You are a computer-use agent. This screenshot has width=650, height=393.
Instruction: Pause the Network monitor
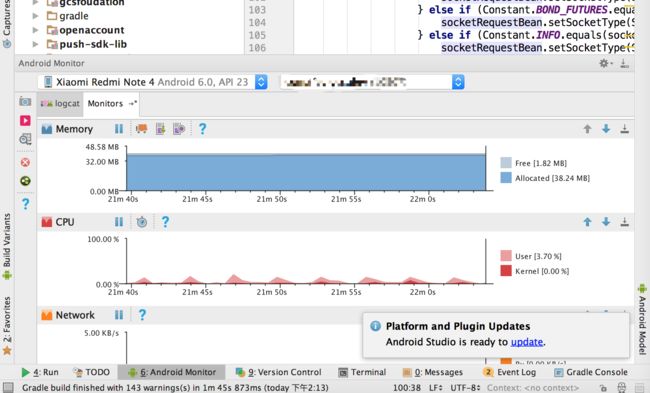pyautogui.click(x=119, y=315)
